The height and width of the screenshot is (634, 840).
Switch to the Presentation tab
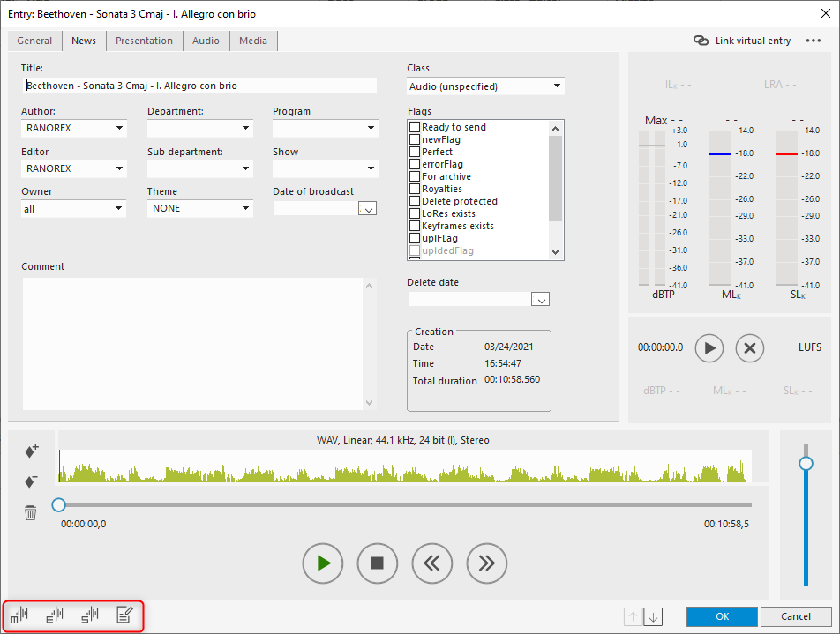144,41
